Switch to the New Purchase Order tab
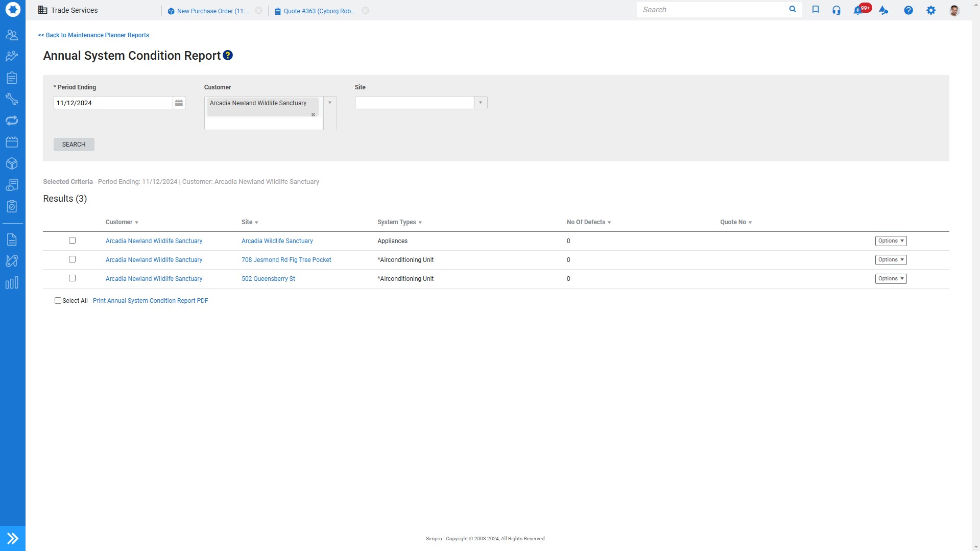Viewport: 980px width, 551px height. coord(212,11)
